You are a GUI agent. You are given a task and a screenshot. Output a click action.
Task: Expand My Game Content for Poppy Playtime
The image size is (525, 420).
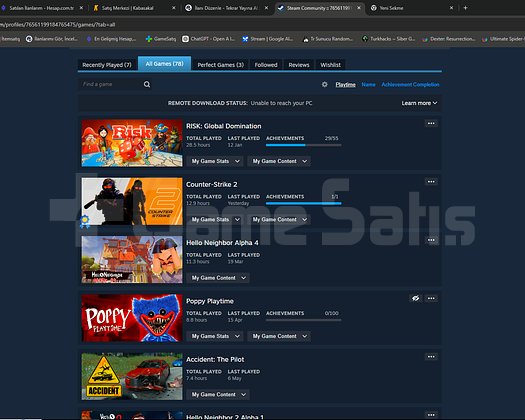(279, 336)
